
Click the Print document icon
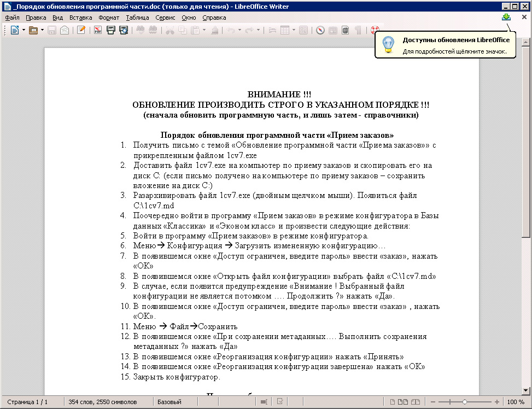(111, 30)
